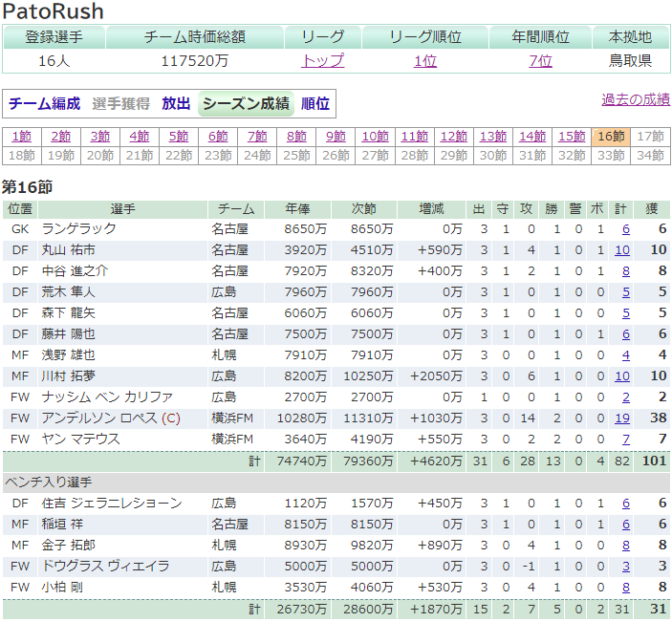Go to 14節 results
The width and height of the screenshot is (672, 622).
532,137
